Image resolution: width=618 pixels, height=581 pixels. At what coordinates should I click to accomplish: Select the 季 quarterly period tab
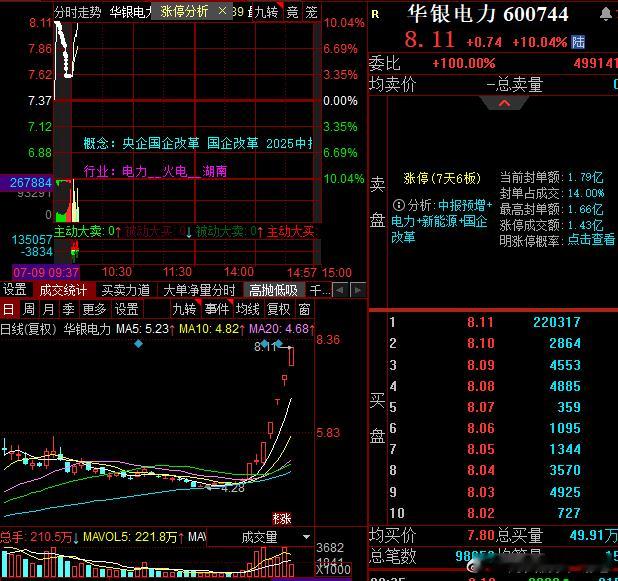coord(68,309)
